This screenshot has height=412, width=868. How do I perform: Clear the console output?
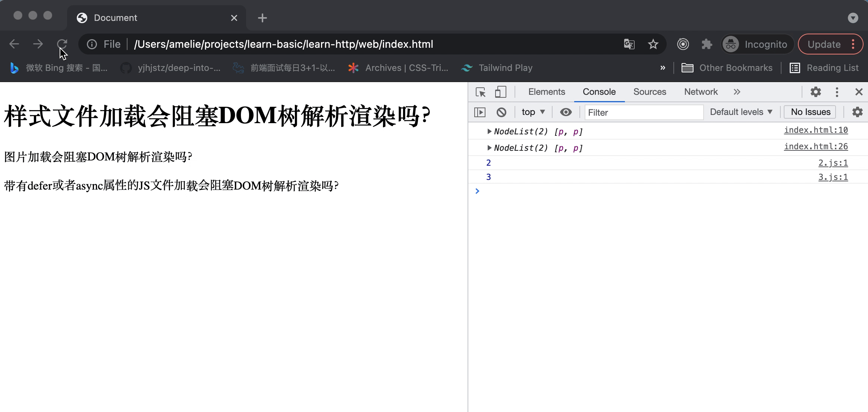[x=502, y=112]
